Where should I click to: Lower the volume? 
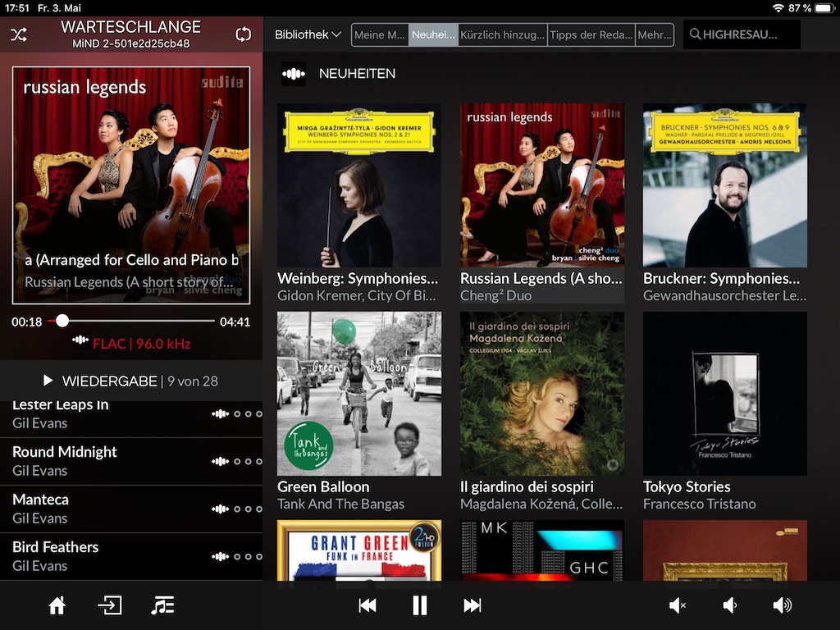729,606
